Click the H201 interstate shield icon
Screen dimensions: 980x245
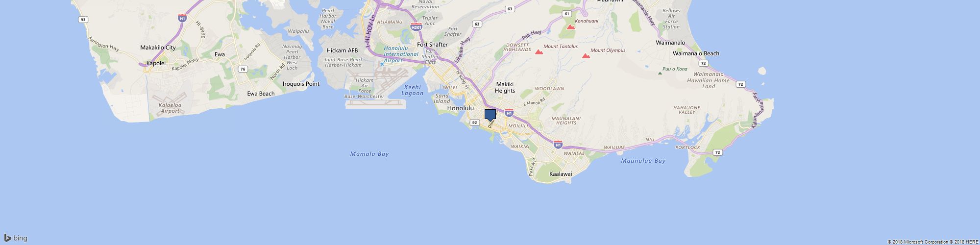click(416, 26)
